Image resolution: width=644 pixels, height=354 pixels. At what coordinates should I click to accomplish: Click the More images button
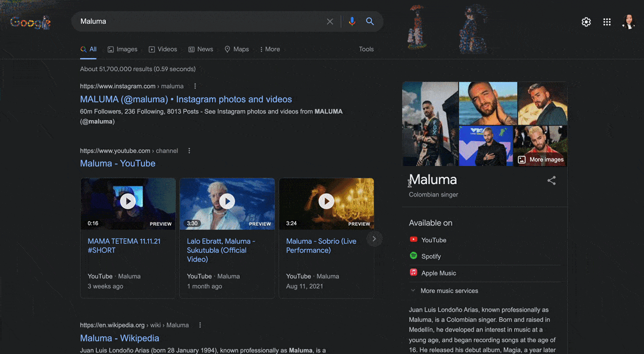(x=541, y=160)
